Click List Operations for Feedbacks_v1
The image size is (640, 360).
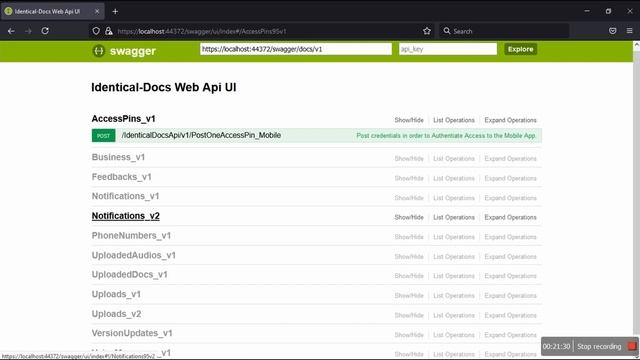point(454,178)
